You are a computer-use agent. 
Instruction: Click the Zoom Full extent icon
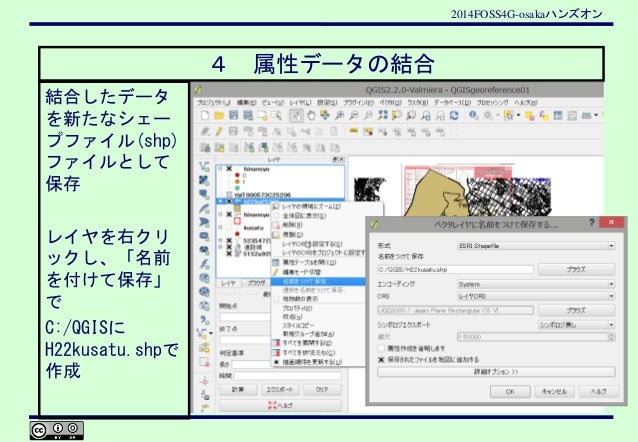coord(382,116)
